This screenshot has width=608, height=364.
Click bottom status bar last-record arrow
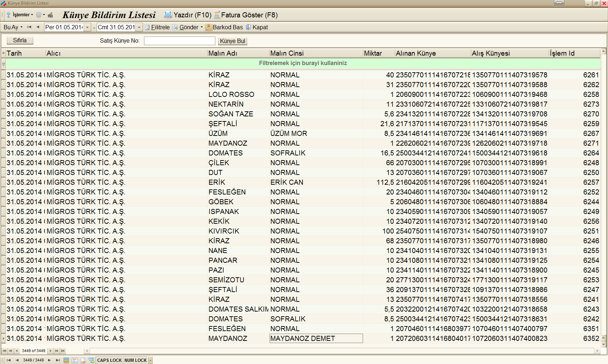tap(58, 360)
